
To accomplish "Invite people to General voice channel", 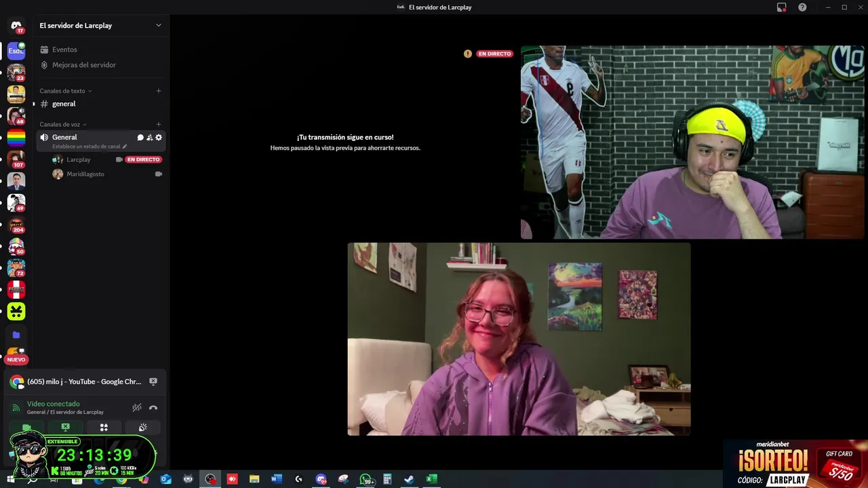I will [150, 138].
